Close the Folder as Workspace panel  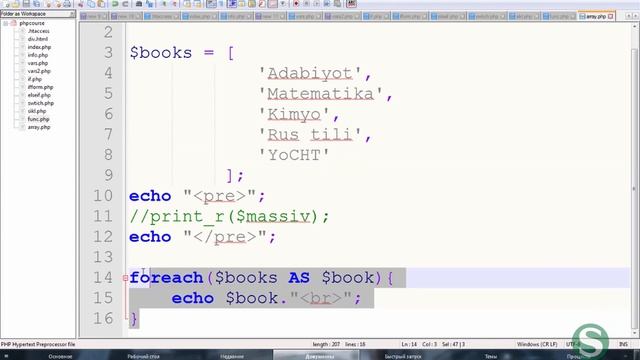tap(72, 14)
